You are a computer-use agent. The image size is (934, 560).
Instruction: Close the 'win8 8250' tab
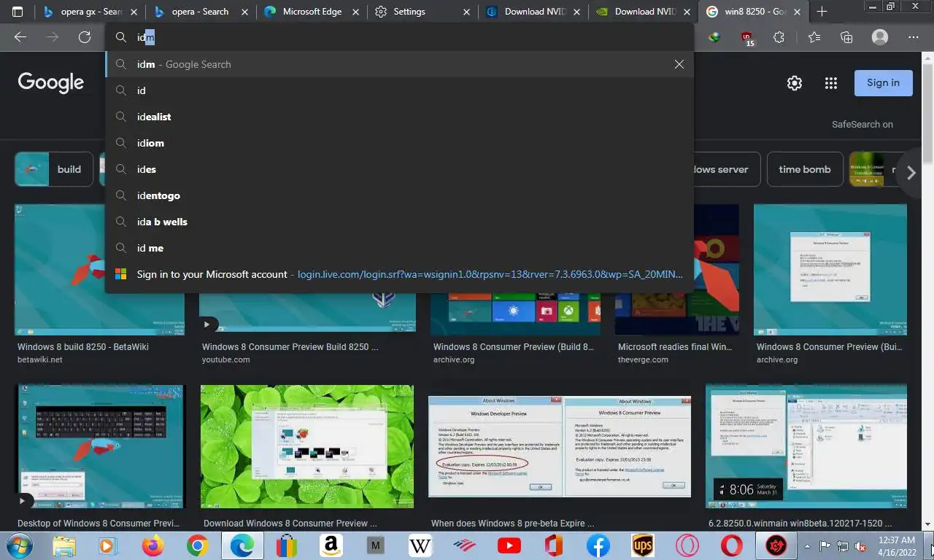(798, 12)
